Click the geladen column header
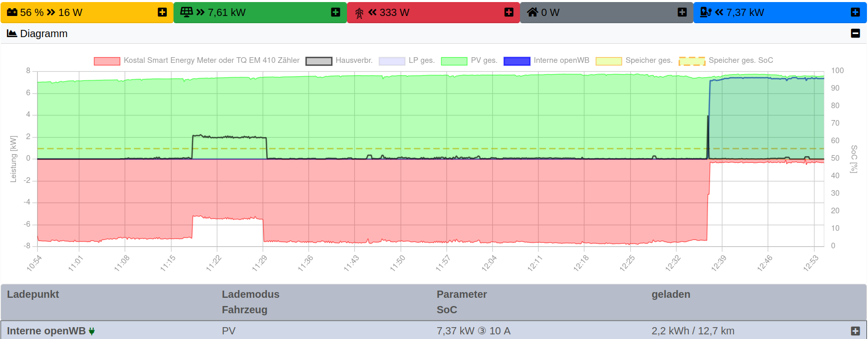This screenshot has height=339, width=868. (671, 294)
